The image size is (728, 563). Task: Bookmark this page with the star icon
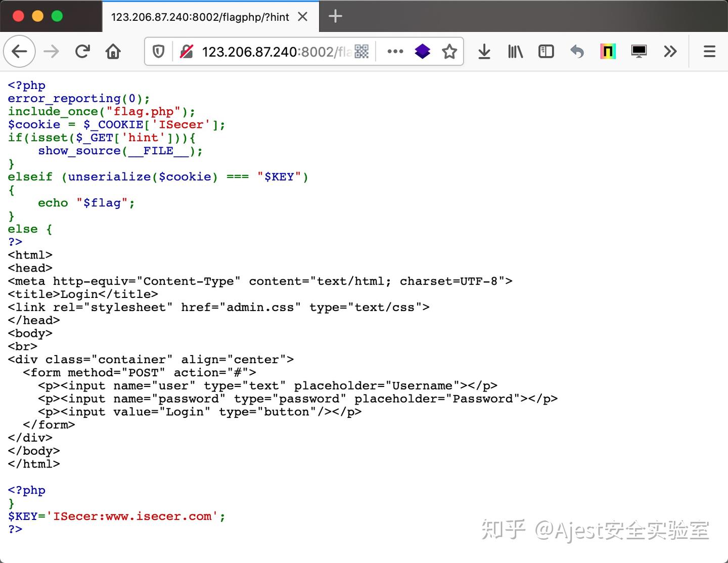449,51
